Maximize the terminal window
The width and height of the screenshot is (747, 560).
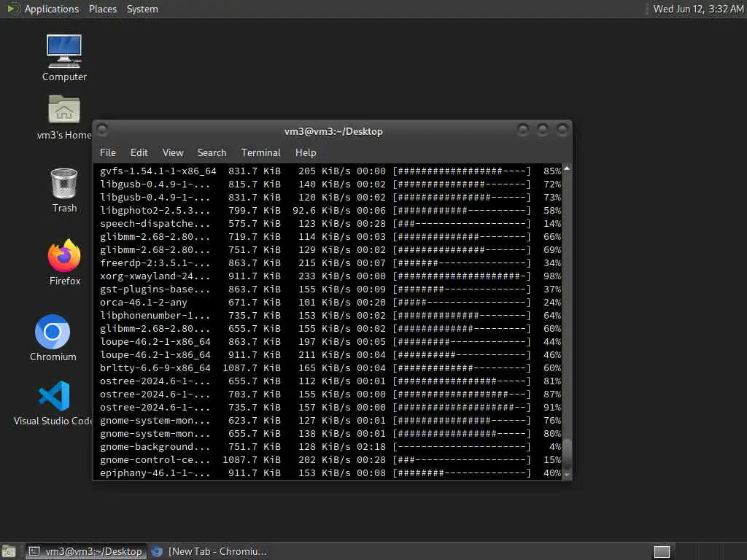(543, 130)
